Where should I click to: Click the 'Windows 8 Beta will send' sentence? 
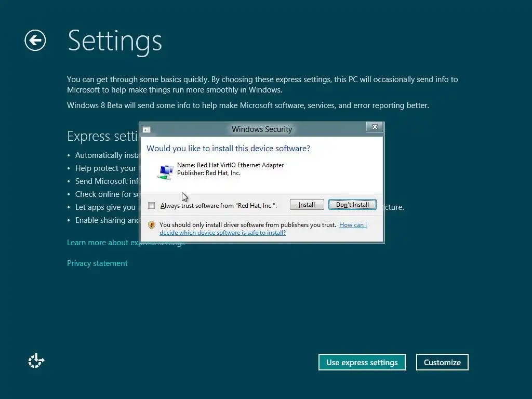click(x=248, y=105)
